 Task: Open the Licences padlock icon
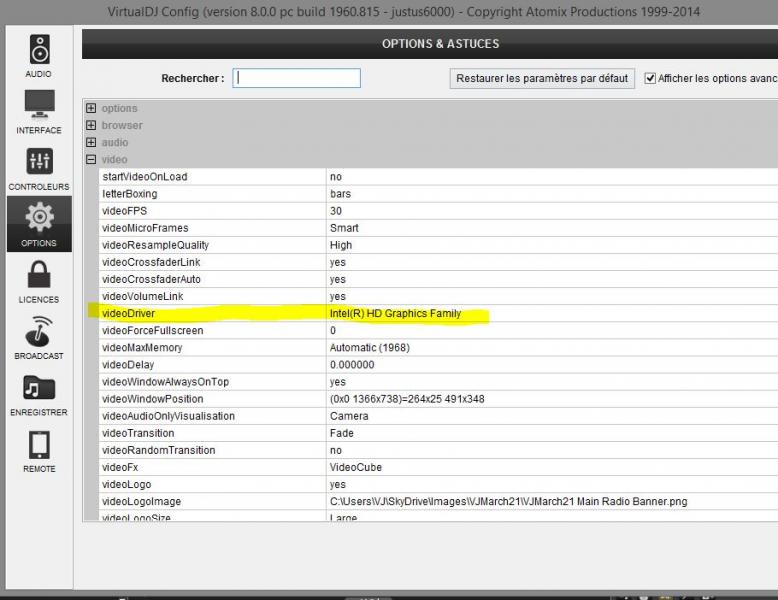[39, 274]
